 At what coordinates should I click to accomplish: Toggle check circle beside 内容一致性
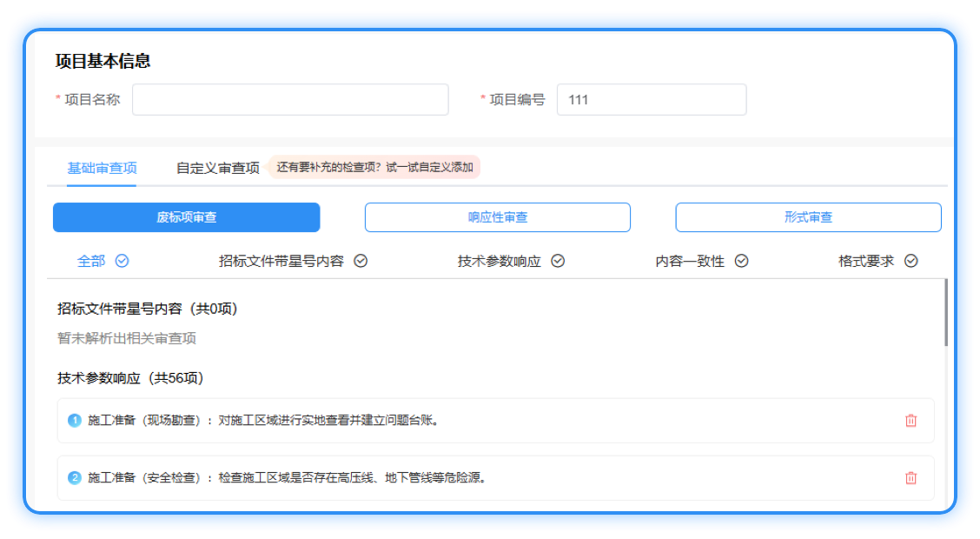point(741,261)
